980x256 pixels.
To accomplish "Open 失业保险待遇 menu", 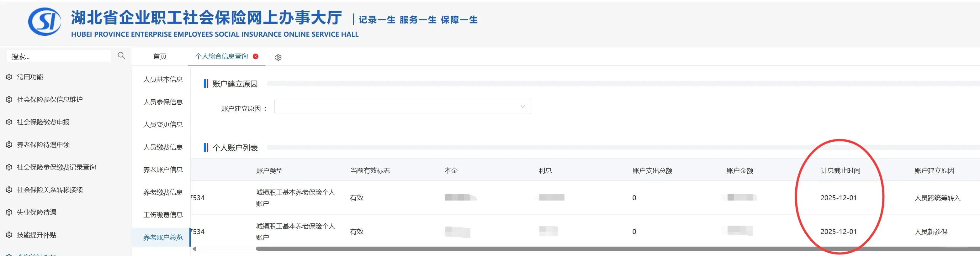I will pyautogui.click(x=36, y=213).
